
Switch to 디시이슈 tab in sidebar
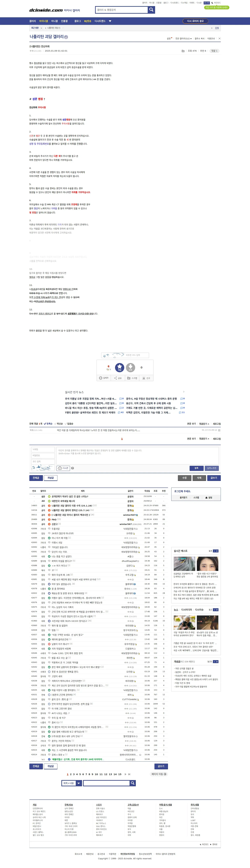(199, 610)
